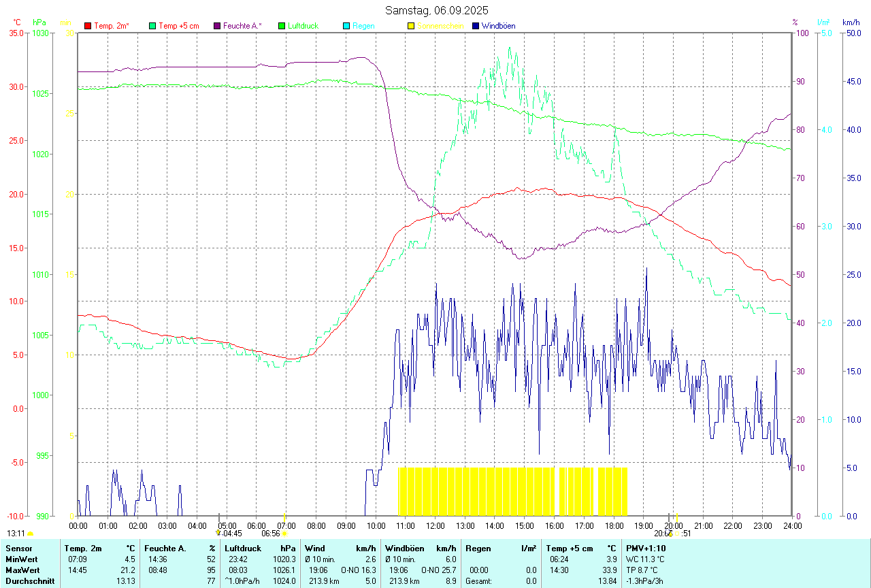Click the yellow sun icon beside 06:56
This screenshot has height=588, width=871.
click(284, 534)
